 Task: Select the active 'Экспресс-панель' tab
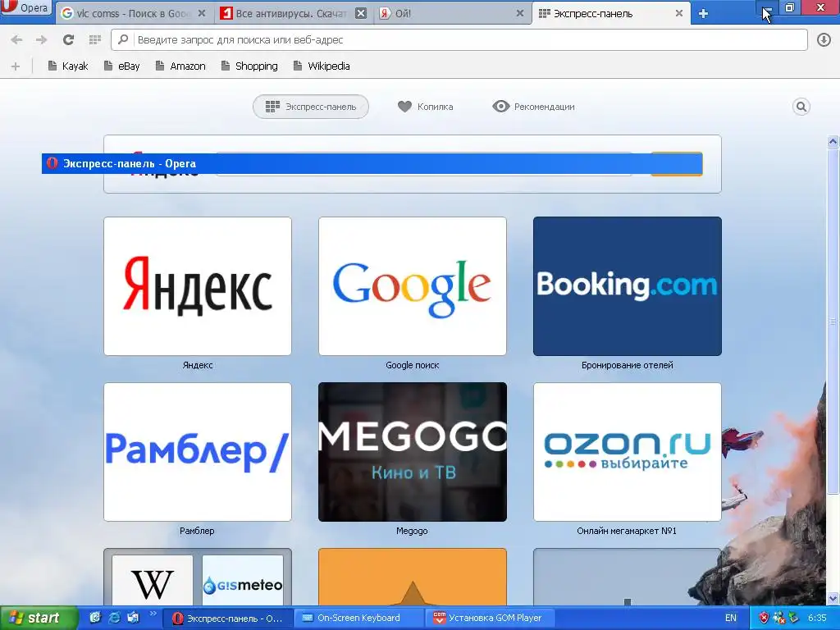pyautogui.click(x=610, y=13)
